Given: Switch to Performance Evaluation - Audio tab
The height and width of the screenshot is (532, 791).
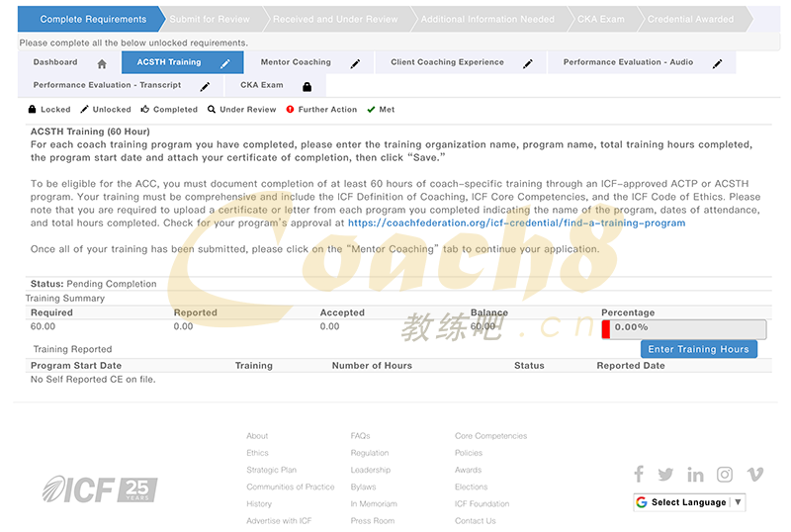Looking at the screenshot, I should point(628,62).
